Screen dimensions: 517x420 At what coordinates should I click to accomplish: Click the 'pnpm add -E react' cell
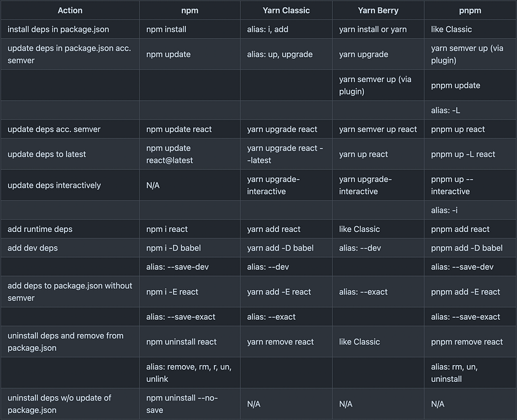(x=470, y=292)
